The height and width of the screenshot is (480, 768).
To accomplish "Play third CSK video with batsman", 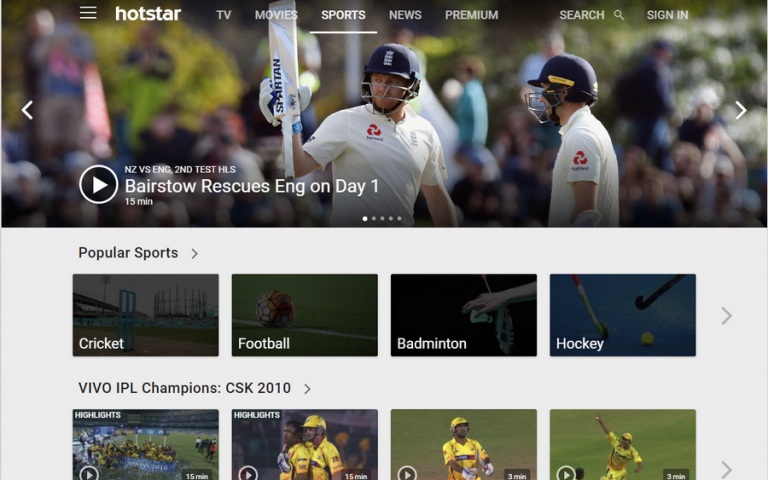I will coord(464,445).
